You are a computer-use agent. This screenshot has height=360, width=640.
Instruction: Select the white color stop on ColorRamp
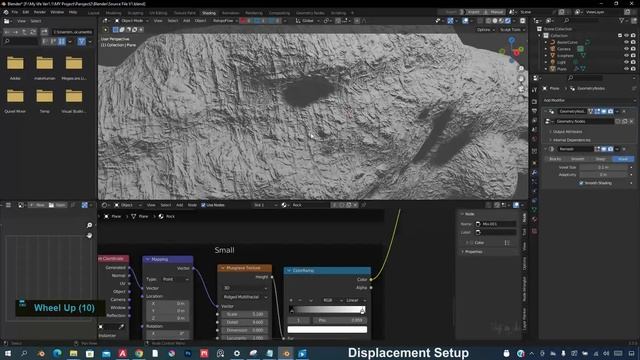[x=362, y=311]
